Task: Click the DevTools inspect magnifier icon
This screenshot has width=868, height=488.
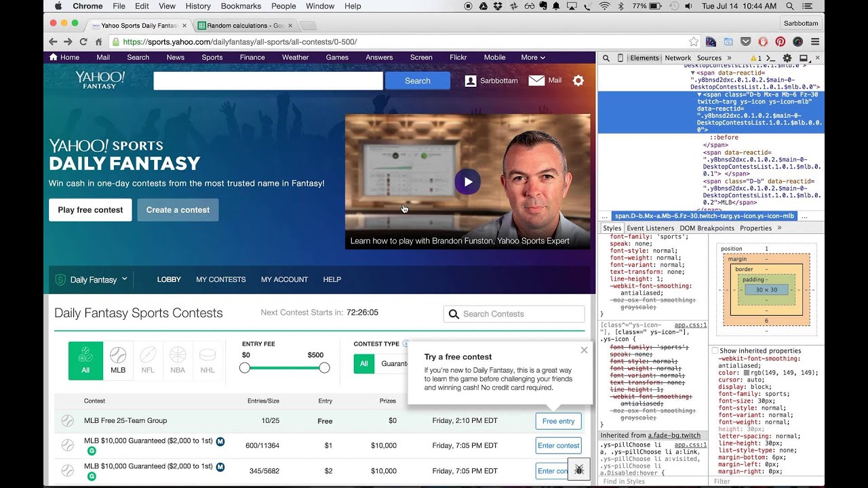Action: tap(606, 58)
